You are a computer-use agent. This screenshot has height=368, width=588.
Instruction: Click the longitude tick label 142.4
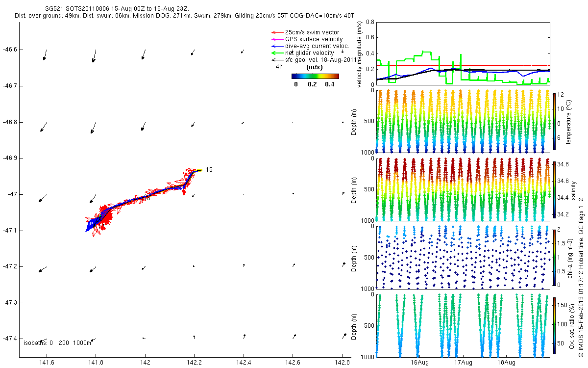(244, 363)
